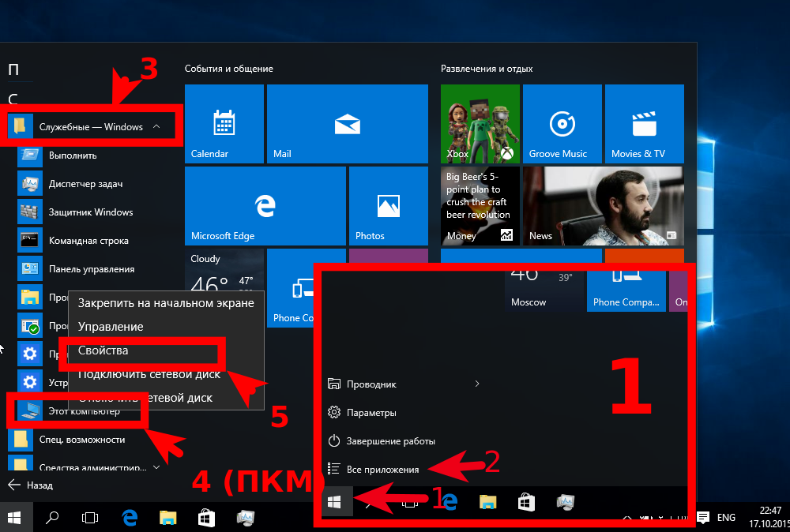Choose Подключить сетевой диск
Screen dimensions: 790x532
[x=166, y=374]
